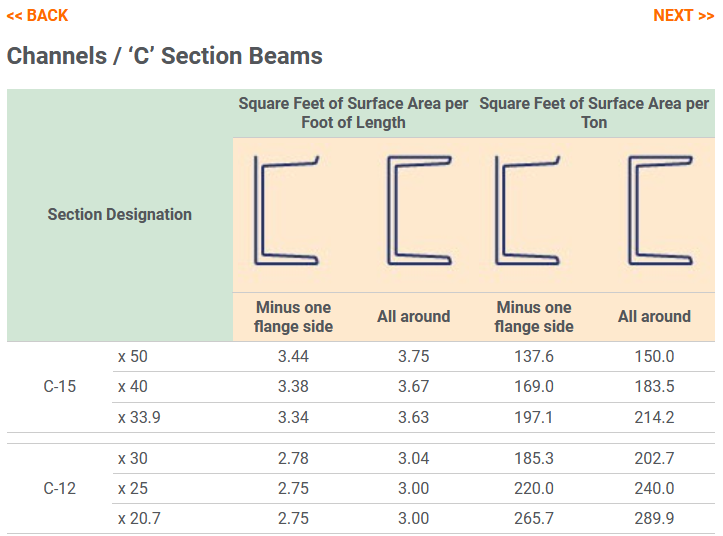Select the Section Designation header cell
723x536 pixels.
(x=120, y=214)
